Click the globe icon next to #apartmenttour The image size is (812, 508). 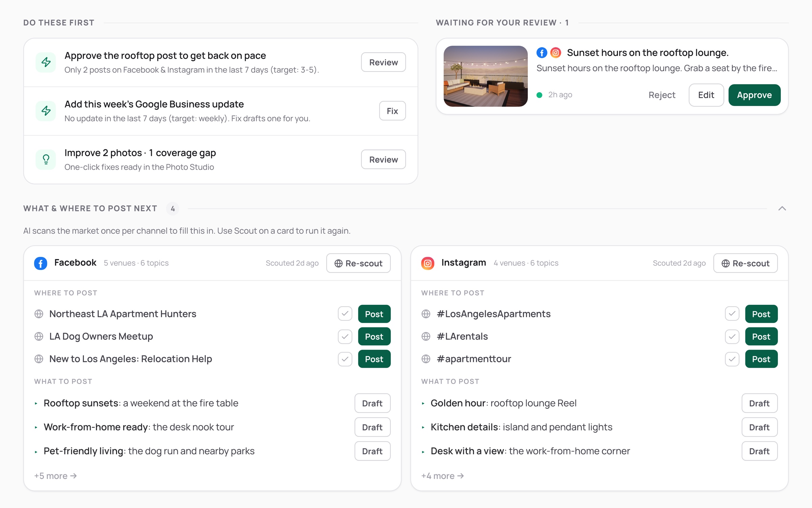[x=426, y=359]
